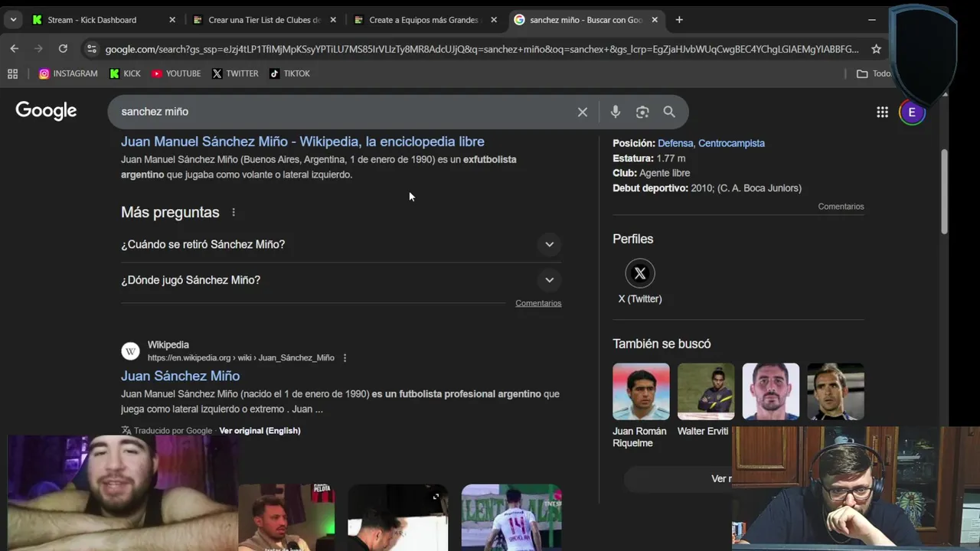Open the Google apps grid
The height and width of the screenshot is (551, 980).
[x=882, y=112]
